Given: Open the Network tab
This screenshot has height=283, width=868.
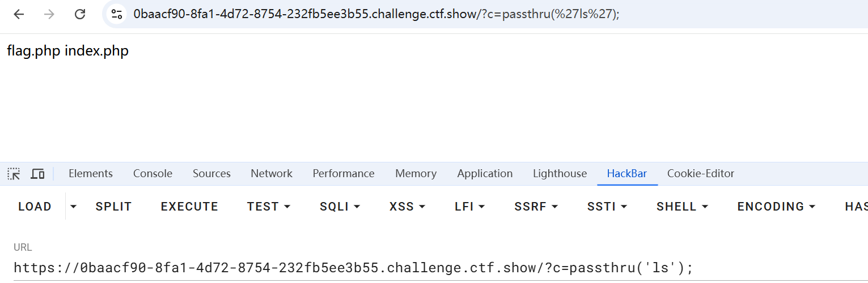Looking at the screenshot, I should pyautogui.click(x=272, y=174).
